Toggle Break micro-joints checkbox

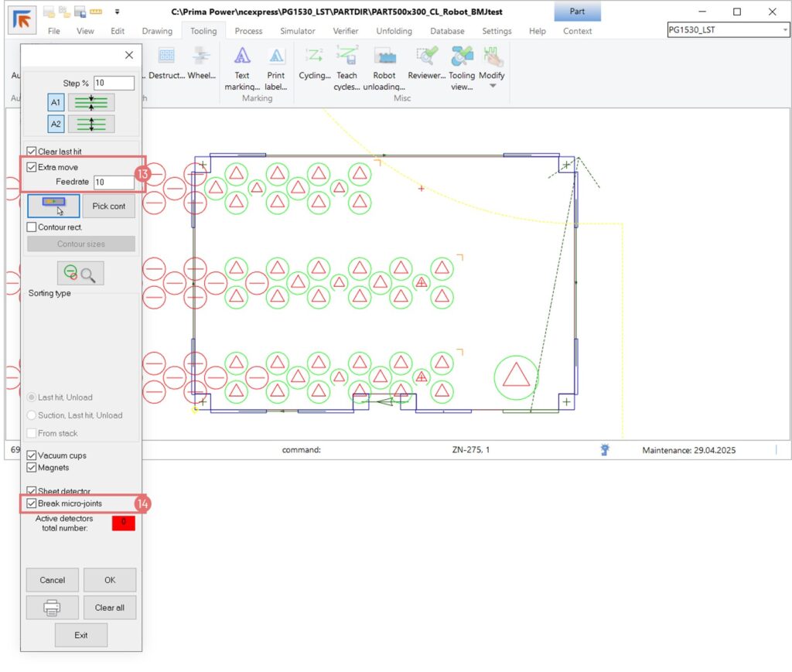coord(32,503)
